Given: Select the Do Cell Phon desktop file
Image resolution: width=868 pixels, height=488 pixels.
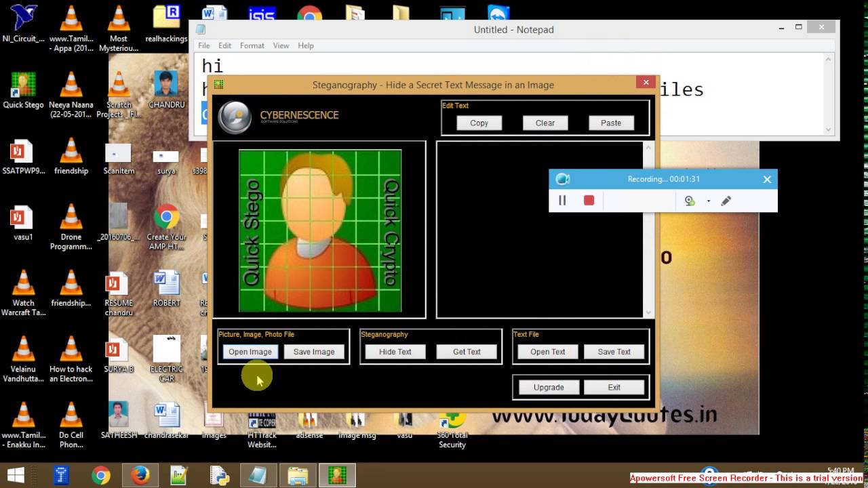Looking at the screenshot, I should [x=71, y=425].
